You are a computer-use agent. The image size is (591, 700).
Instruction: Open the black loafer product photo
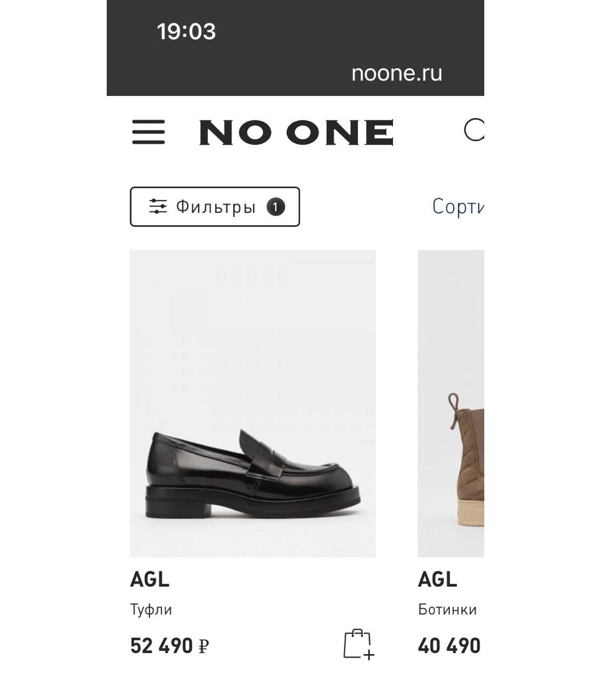(x=253, y=403)
